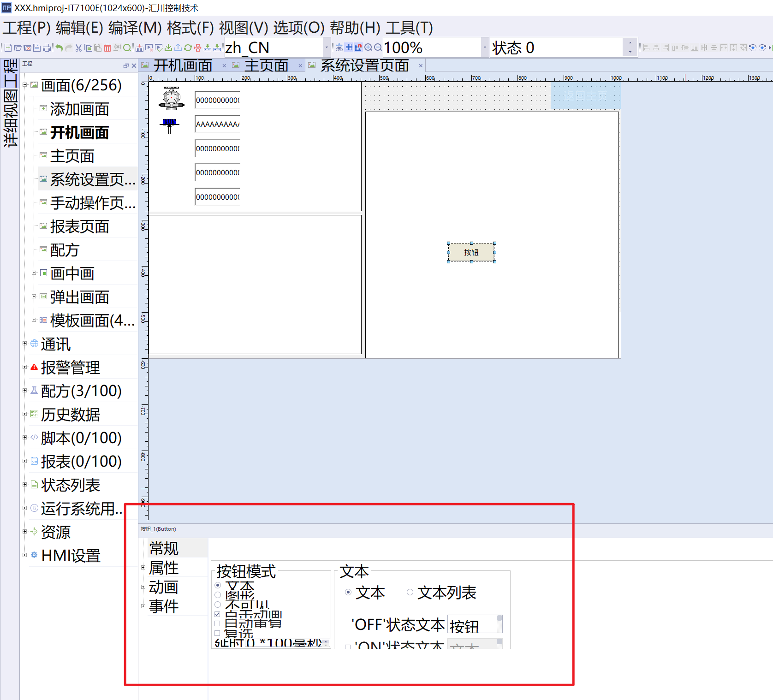Toggle the snap magnet icon

358,47
